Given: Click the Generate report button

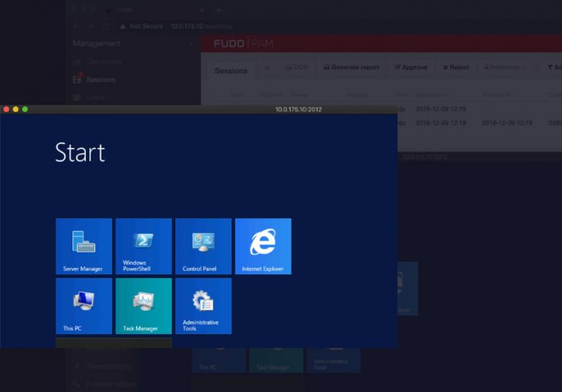Looking at the screenshot, I should (351, 67).
